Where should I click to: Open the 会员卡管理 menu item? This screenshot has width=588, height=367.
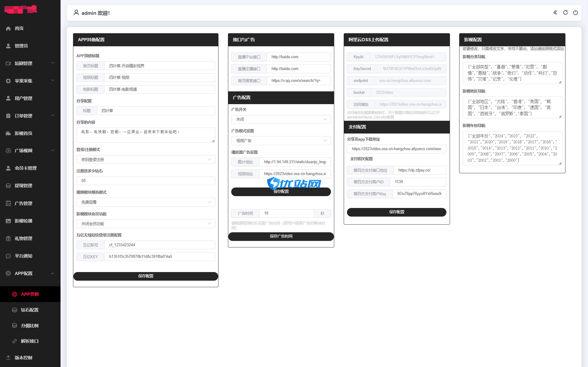26,168
